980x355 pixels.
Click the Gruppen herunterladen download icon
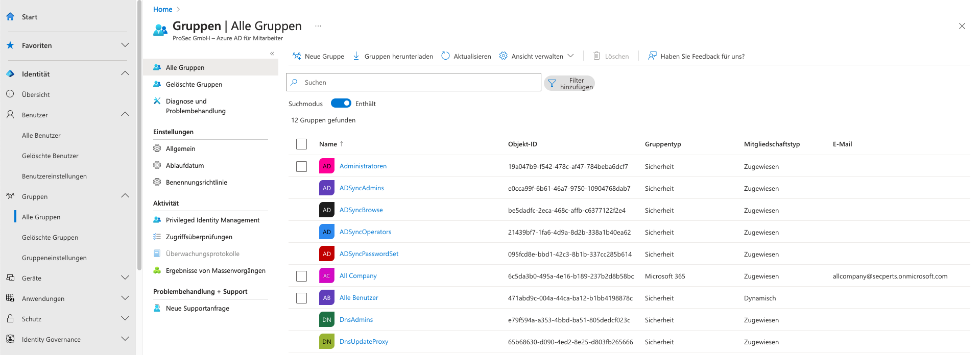click(x=356, y=56)
